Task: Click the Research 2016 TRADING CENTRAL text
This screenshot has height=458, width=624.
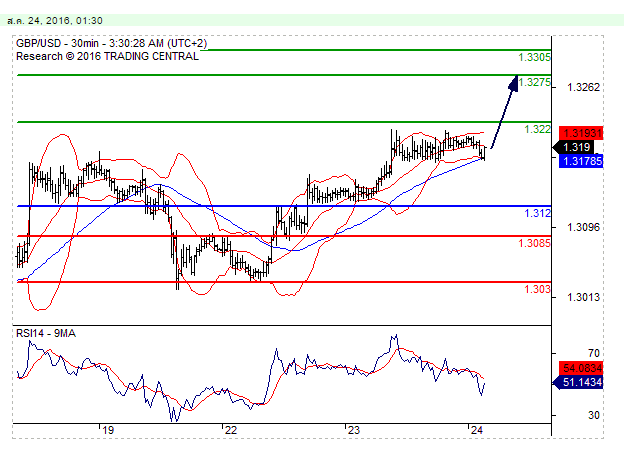Action: [107, 56]
